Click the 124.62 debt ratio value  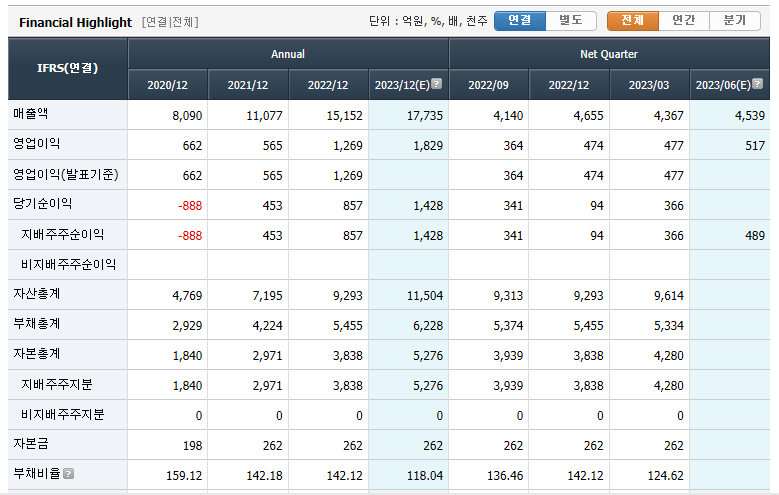pos(666,476)
